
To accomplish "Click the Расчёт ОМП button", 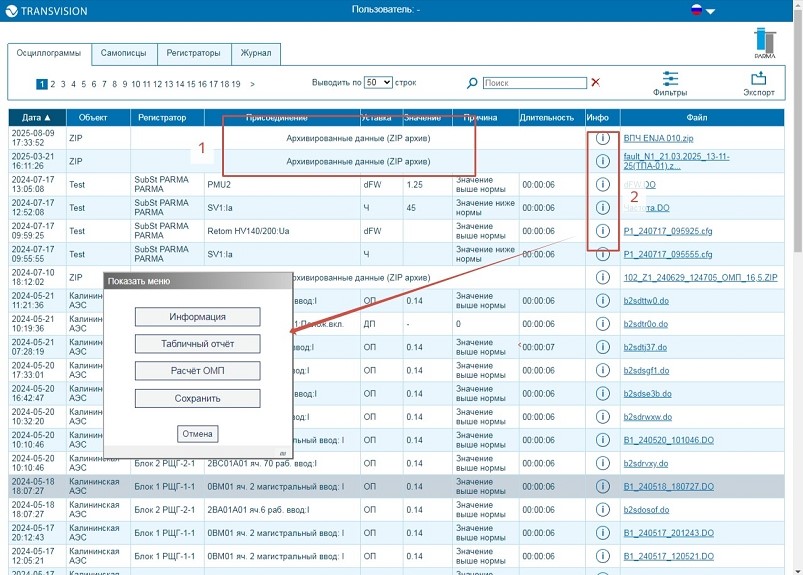I will point(198,371).
